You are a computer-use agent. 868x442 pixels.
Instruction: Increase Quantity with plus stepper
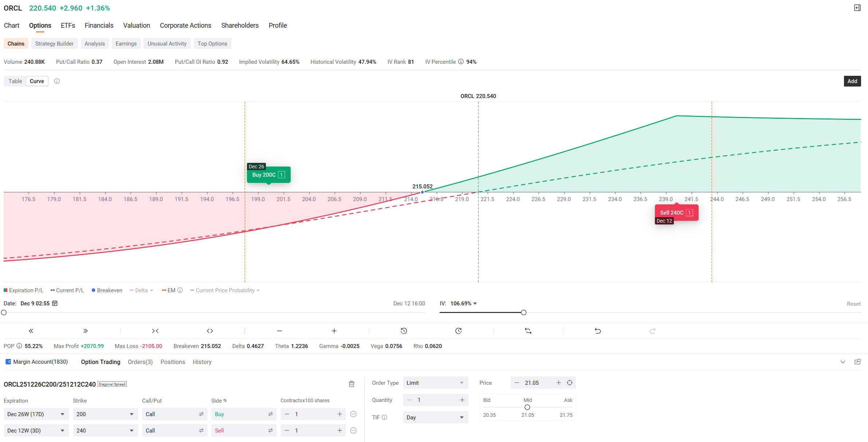point(462,400)
